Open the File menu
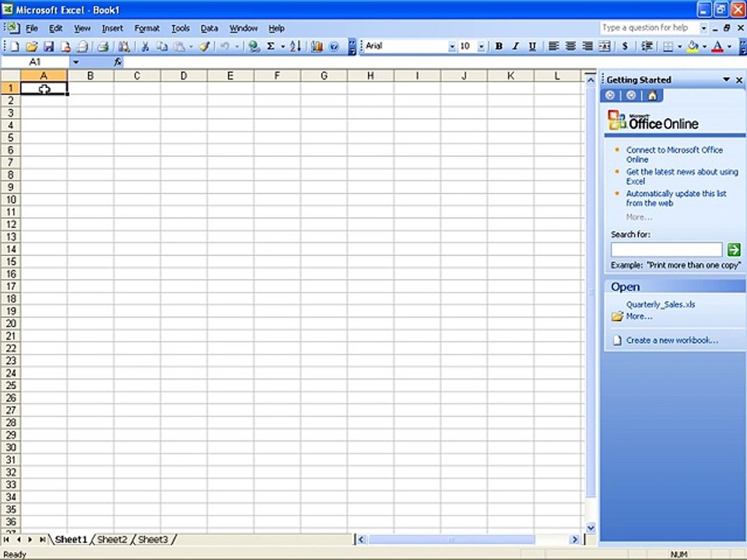747x560 pixels. [31, 29]
